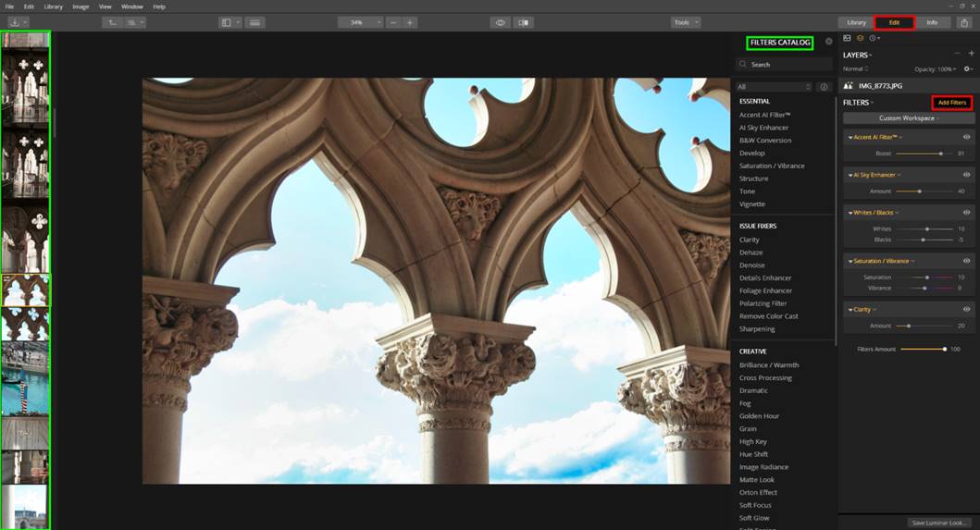Open the Opacity 100% dropdown

[x=936, y=68]
